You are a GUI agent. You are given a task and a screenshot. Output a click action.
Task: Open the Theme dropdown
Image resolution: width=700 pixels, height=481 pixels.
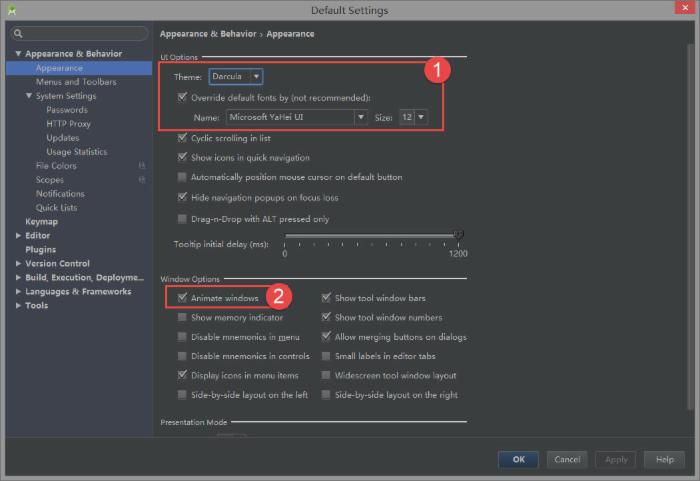coord(236,76)
